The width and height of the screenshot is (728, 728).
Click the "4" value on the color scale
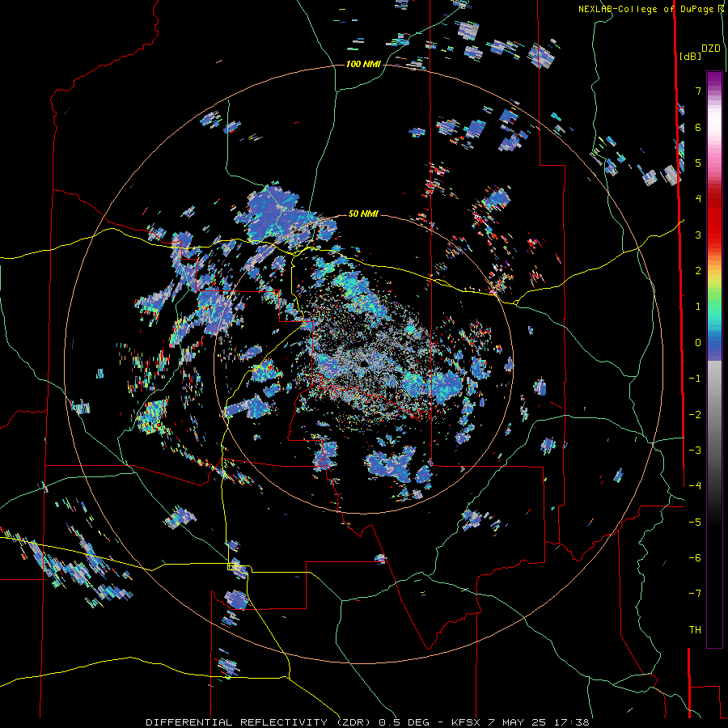pyautogui.click(x=698, y=199)
